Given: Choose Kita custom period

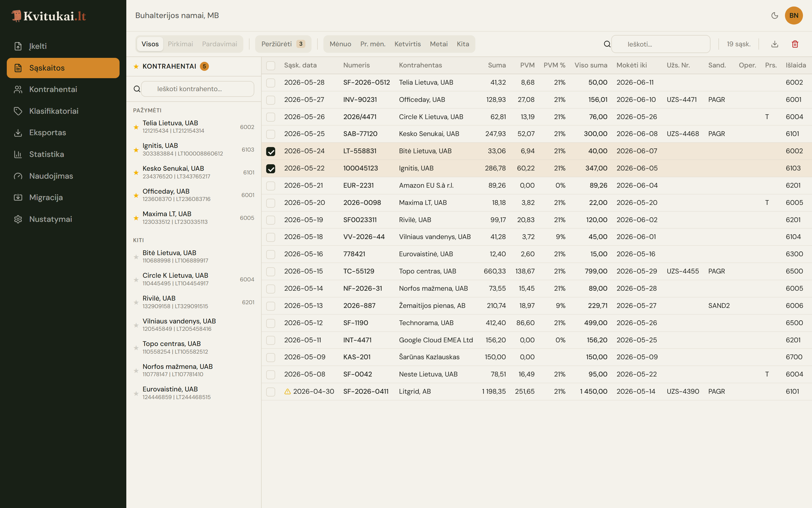Looking at the screenshot, I should point(463,44).
